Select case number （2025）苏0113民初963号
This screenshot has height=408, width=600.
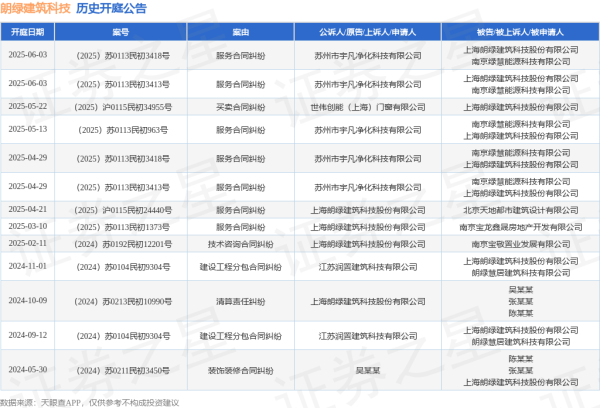pyautogui.click(x=122, y=130)
